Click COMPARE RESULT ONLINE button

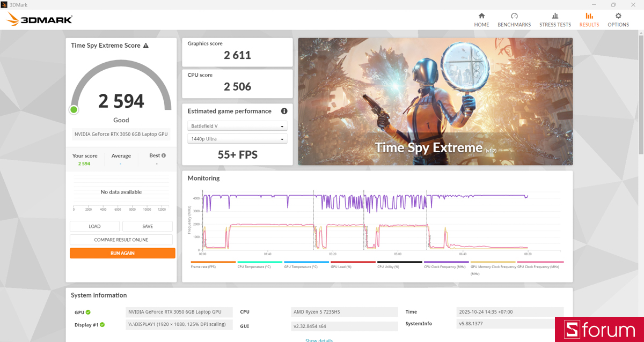[121, 240]
